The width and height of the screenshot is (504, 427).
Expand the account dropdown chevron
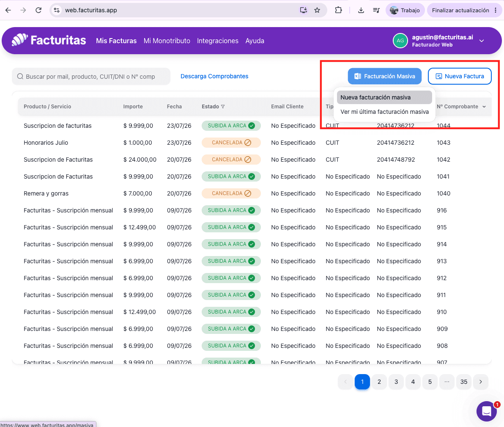[x=482, y=41]
